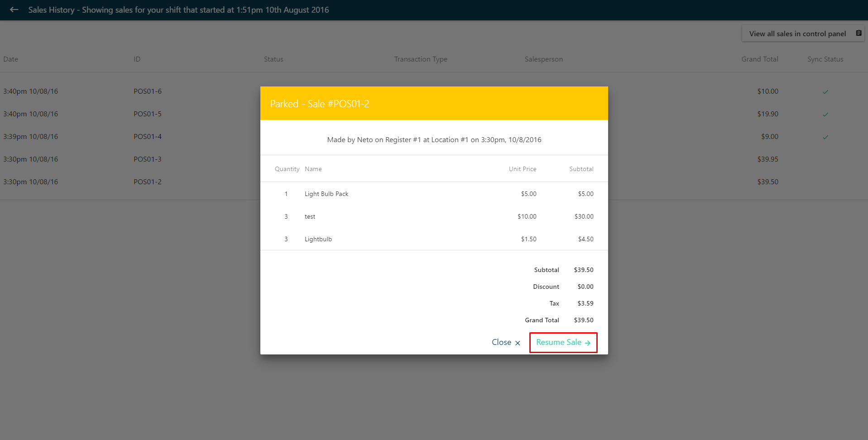Click the Transaction Type column header
This screenshot has width=868, height=440.
click(421, 59)
